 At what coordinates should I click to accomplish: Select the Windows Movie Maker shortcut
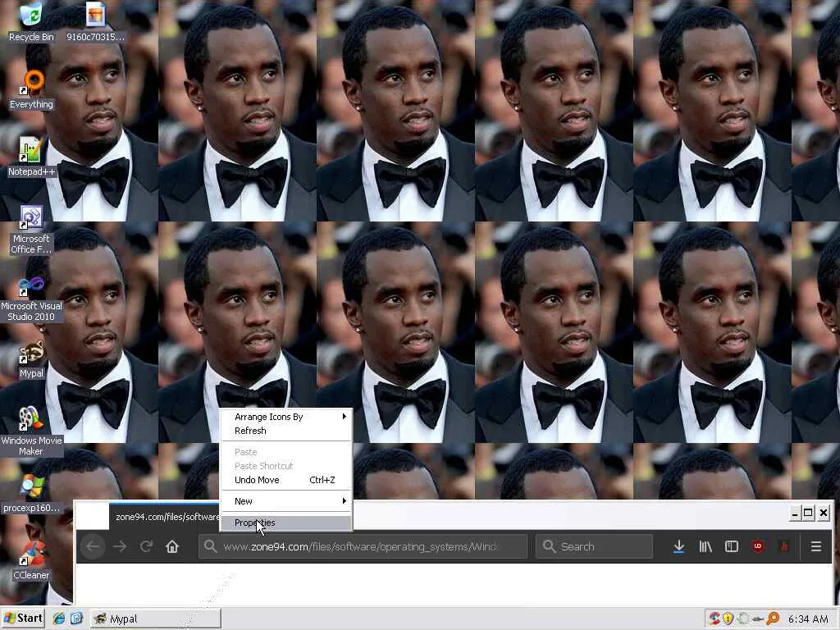31,431
